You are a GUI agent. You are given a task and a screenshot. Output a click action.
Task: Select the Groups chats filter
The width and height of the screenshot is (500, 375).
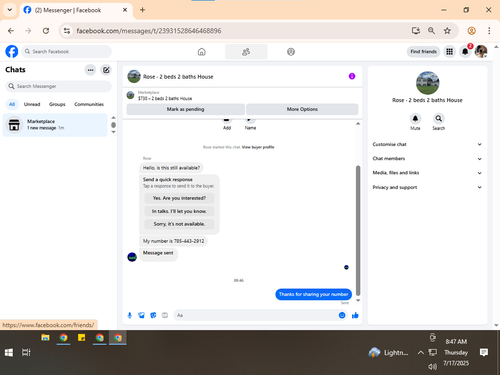tap(57, 104)
